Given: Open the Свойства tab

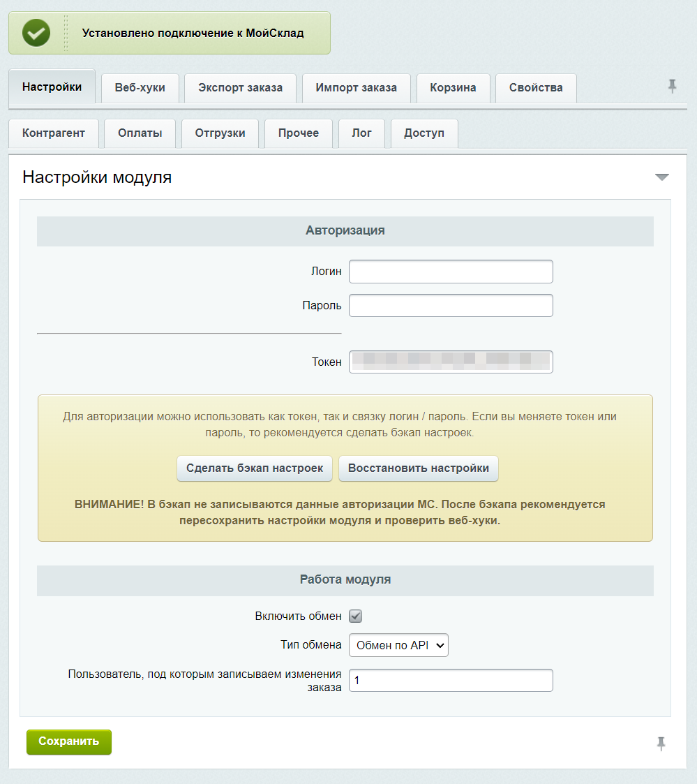Looking at the screenshot, I should point(536,88).
